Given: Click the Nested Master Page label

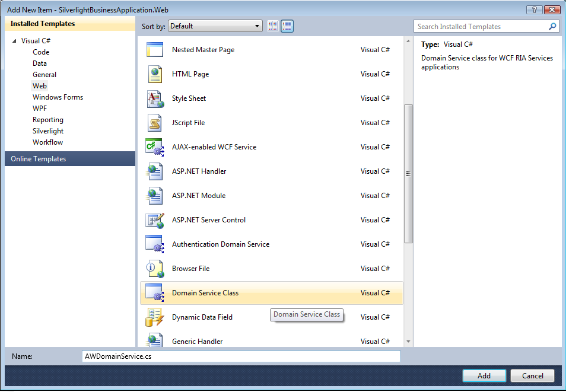Looking at the screenshot, I should pos(203,50).
